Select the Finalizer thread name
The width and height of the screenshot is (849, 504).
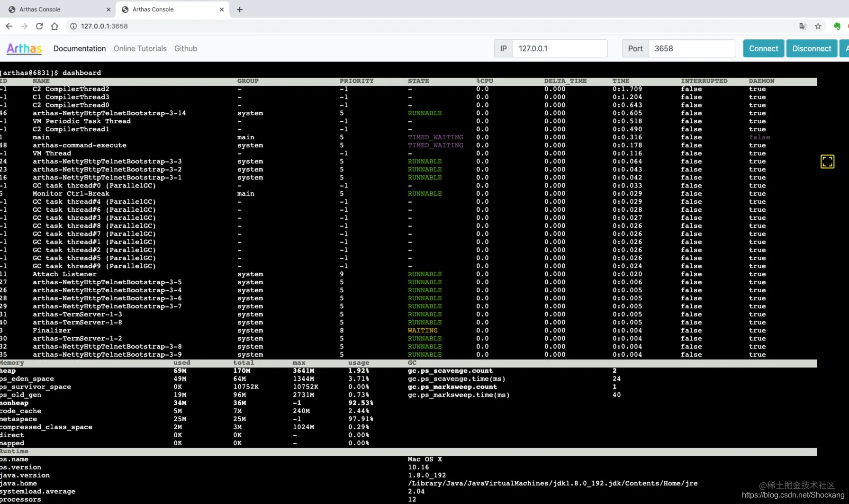click(52, 331)
